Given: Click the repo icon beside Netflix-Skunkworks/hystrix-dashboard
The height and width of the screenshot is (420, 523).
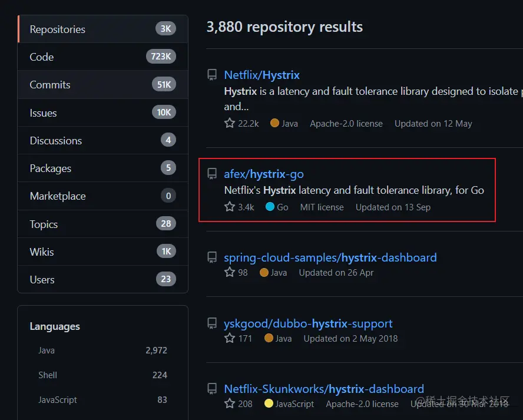Looking at the screenshot, I should (x=212, y=389).
